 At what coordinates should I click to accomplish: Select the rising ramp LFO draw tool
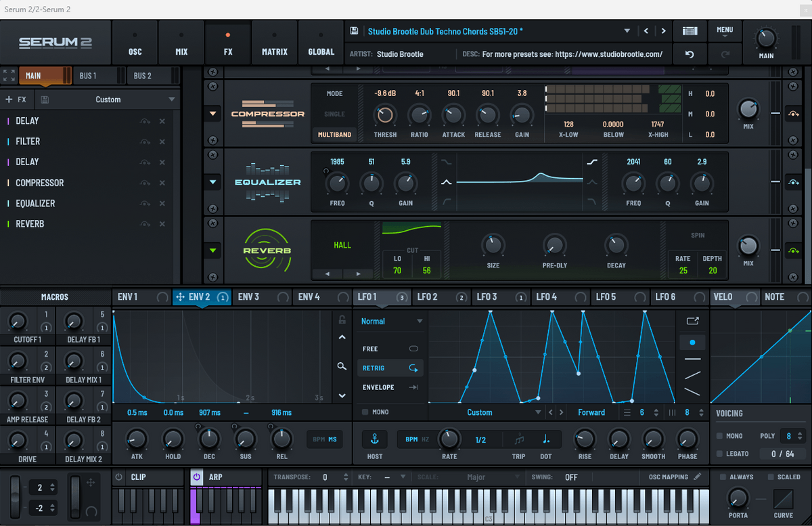tap(692, 374)
